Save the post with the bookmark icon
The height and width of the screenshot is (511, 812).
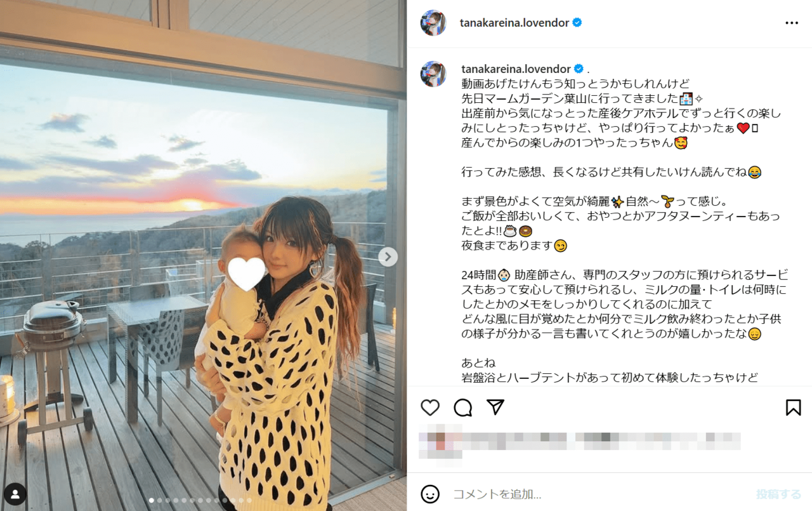(793, 408)
